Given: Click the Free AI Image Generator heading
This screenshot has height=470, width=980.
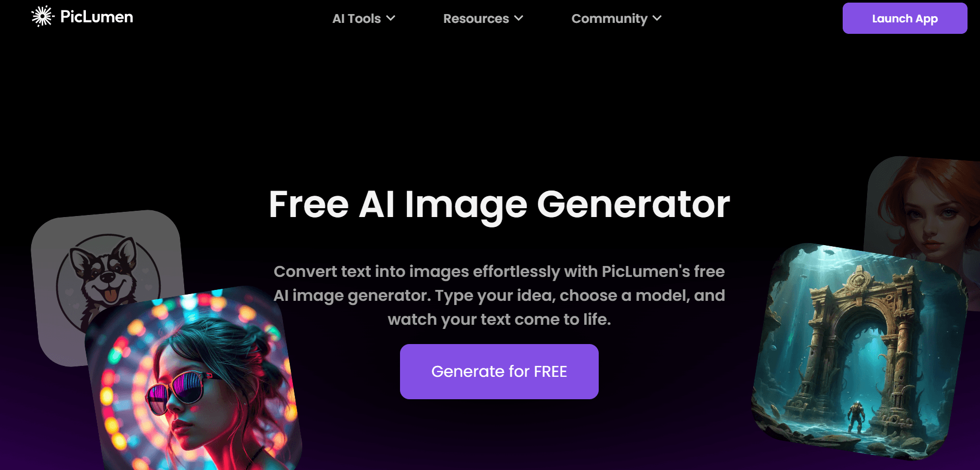Looking at the screenshot, I should [x=499, y=205].
